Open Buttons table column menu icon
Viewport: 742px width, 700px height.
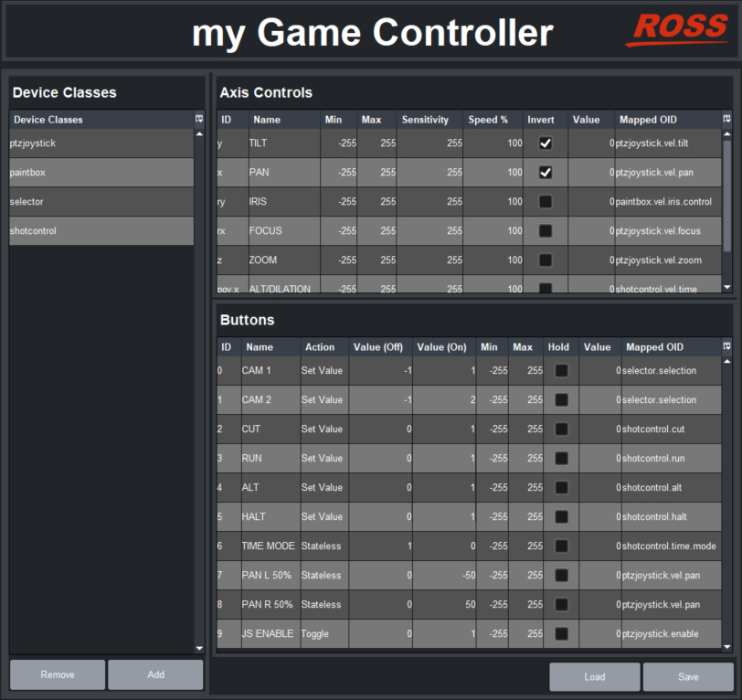pyautogui.click(x=726, y=346)
